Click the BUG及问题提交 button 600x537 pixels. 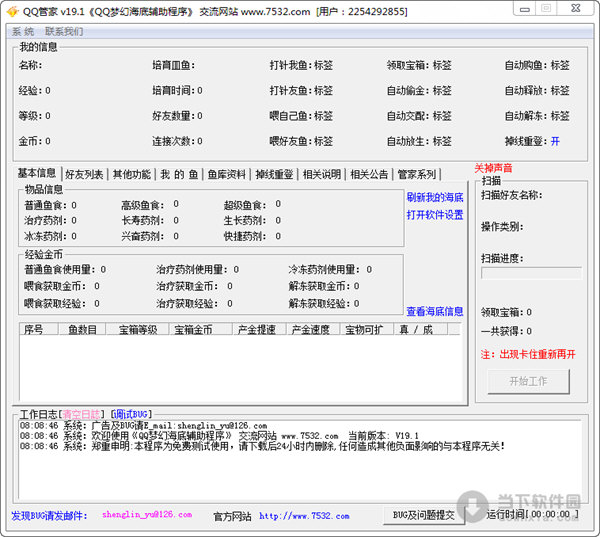(x=424, y=515)
